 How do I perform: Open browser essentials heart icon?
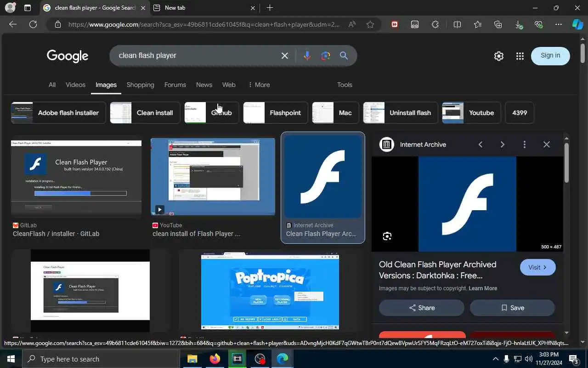pyautogui.click(x=538, y=24)
